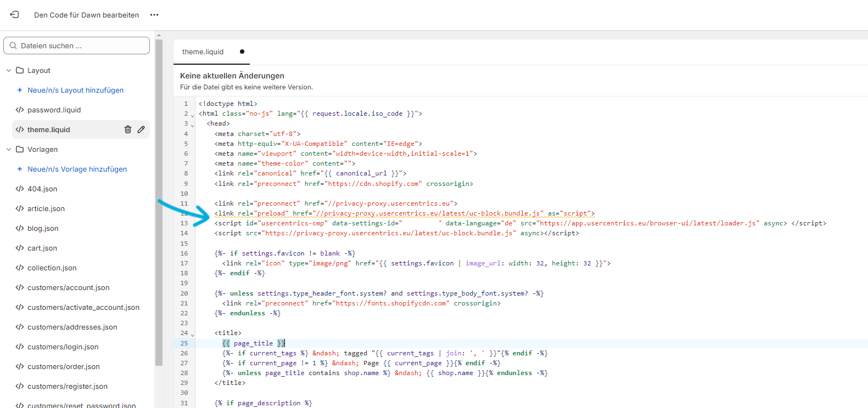
Task: Click the {{ page_title }} code line
Action: [x=254, y=343]
